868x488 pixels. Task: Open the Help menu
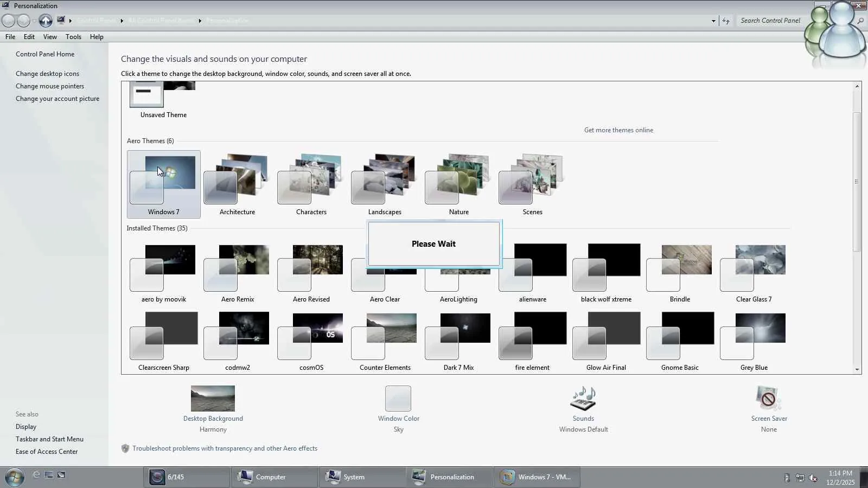pos(97,37)
